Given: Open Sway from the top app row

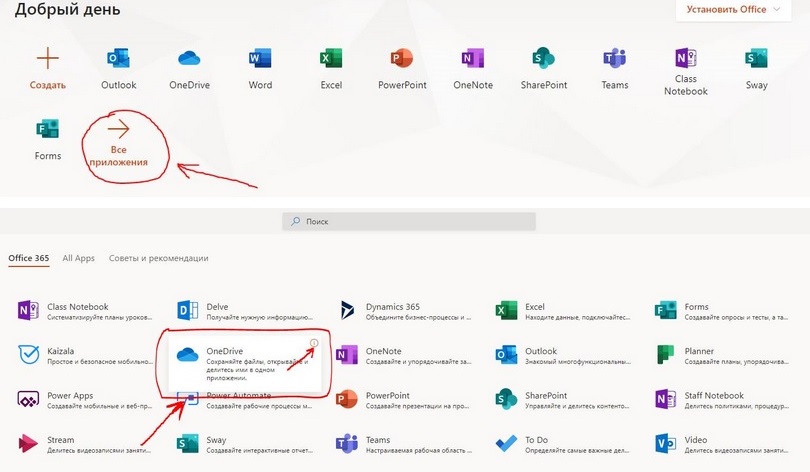Looking at the screenshot, I should (x=756, y=68).
